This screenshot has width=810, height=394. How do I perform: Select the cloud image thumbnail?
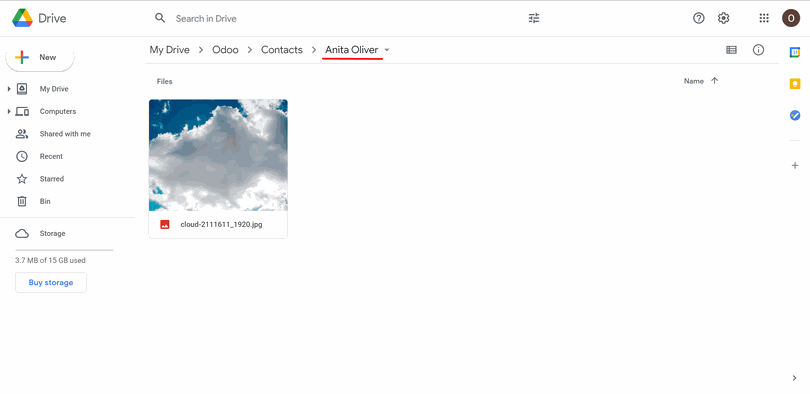pyautogui.click(x=218, y=155)
